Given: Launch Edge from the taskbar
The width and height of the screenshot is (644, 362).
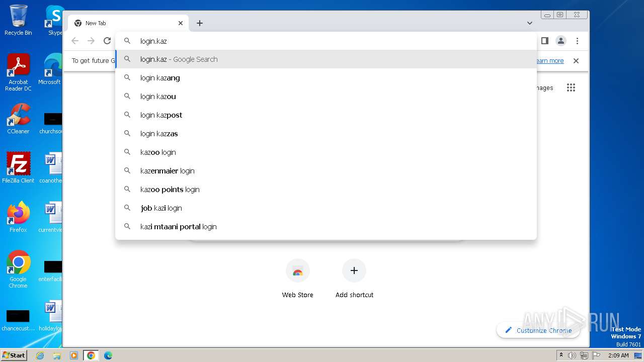Looking at the screenshot, I should tap(108, 355).
